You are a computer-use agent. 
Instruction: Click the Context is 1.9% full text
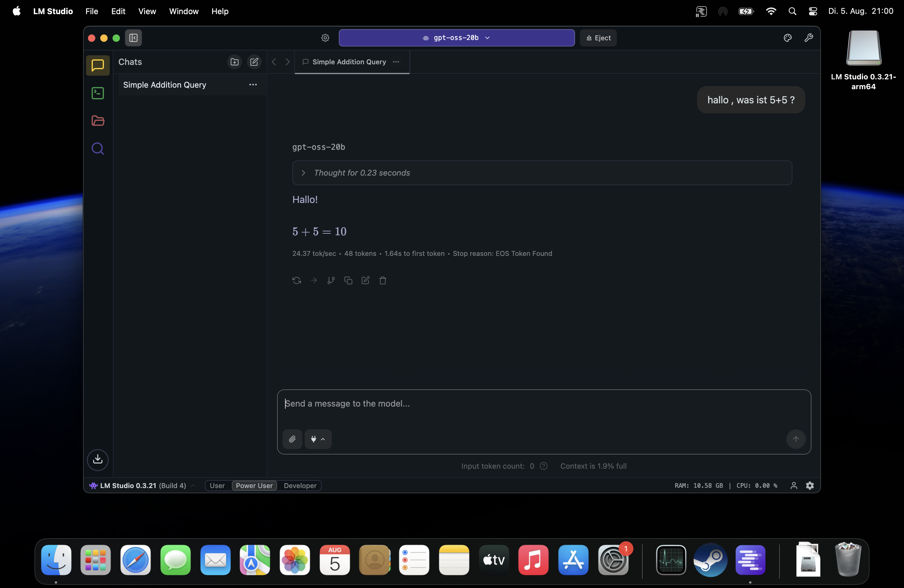click(593, 466)
